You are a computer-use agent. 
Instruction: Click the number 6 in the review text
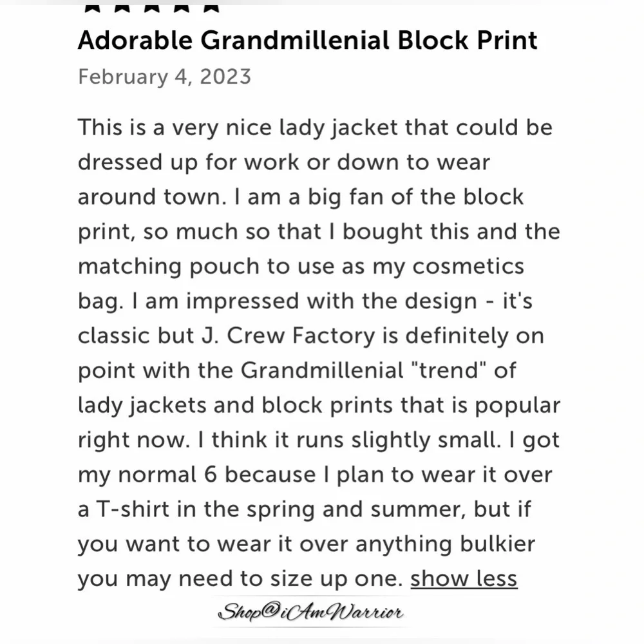[x=211, y=475]
